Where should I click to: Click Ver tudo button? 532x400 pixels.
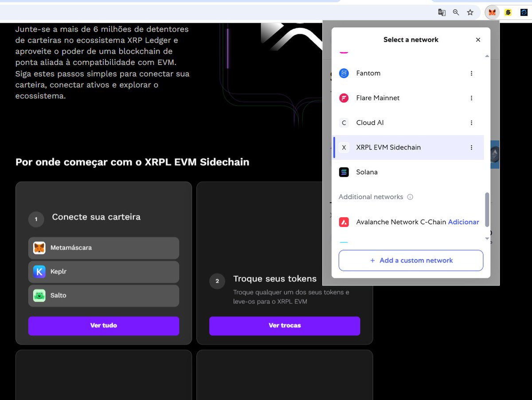click(104, 326)
